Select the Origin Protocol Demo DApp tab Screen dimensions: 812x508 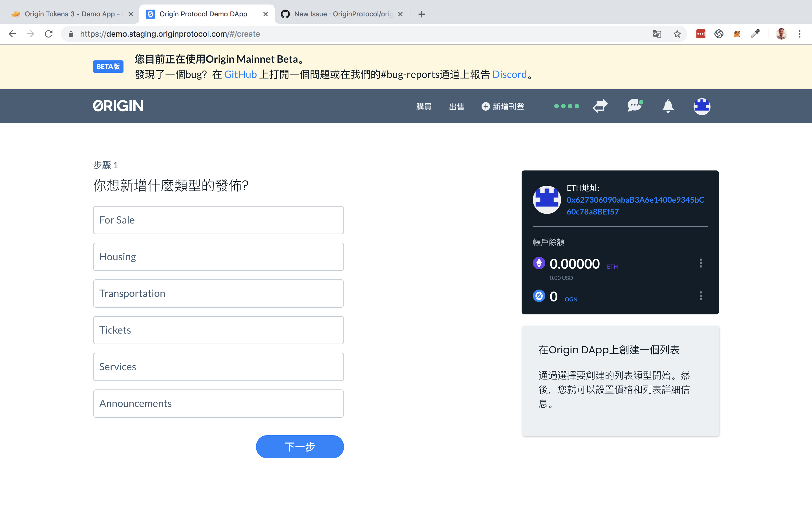pyautogui.click(x=206, y=14)
